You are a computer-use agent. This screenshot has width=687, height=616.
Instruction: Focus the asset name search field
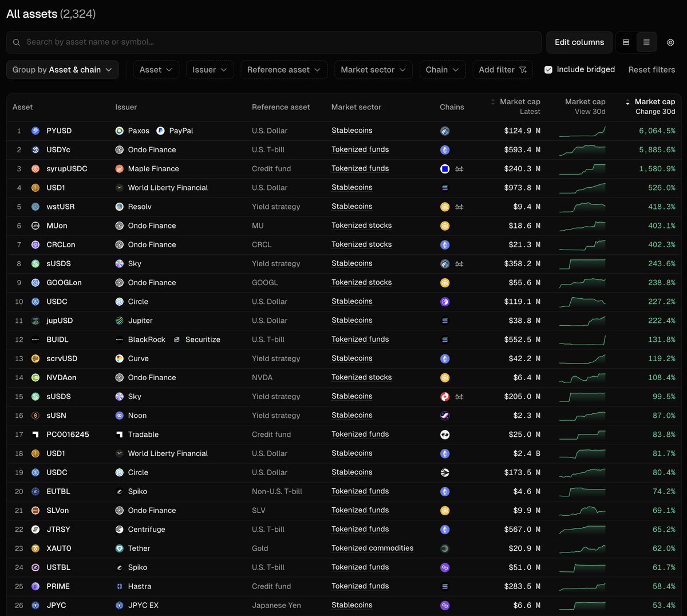pyautogui.click(x=275, y=42)
